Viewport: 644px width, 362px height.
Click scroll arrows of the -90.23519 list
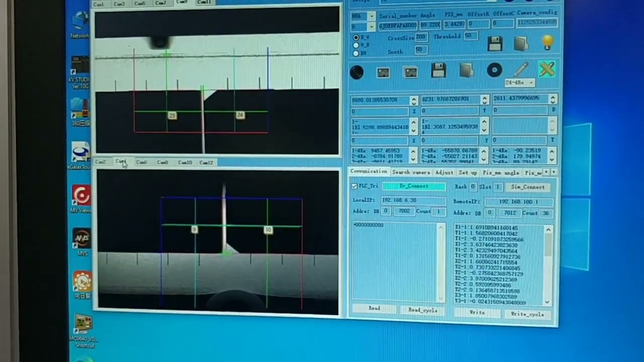552,154
